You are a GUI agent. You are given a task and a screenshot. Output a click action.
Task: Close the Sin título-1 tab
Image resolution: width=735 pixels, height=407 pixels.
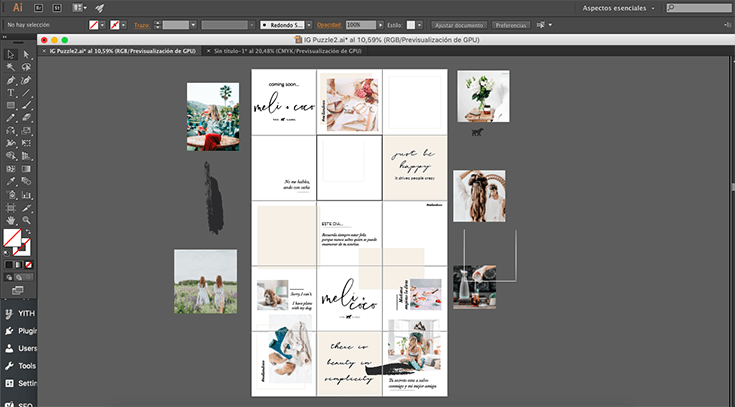[x=209, y=51]
